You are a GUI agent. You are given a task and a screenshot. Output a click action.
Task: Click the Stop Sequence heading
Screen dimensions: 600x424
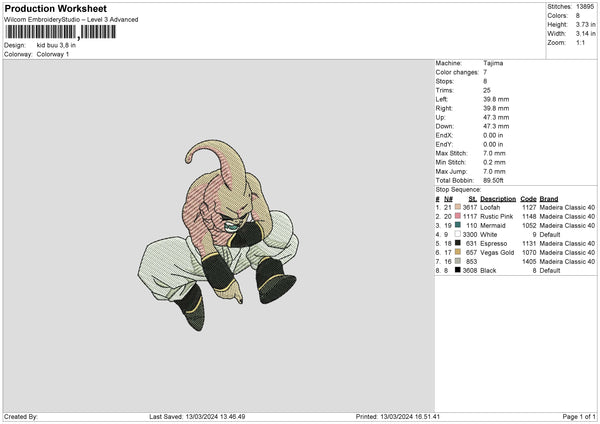[x=458, y=190]
